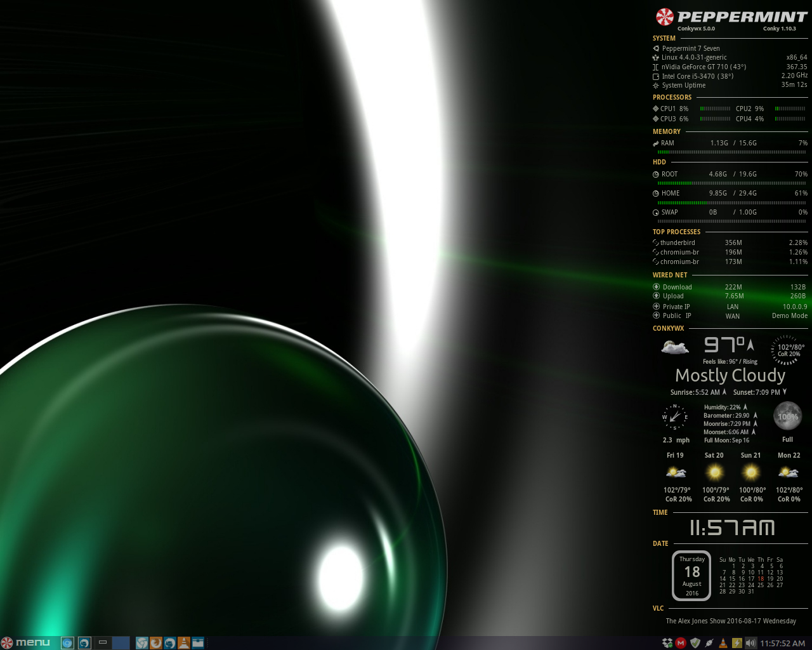Screen dimensions: 812x650
Task: Click the VLC cone in system tray
Action: tap(723, 643)
